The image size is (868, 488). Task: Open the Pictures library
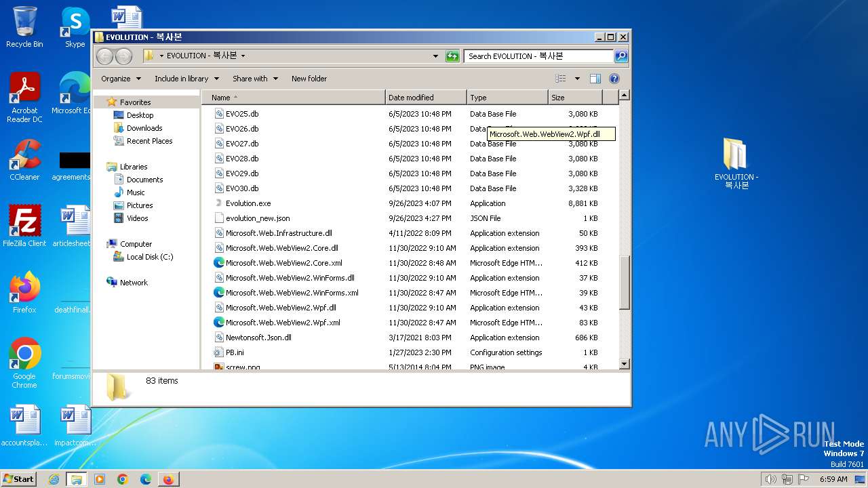click(140, 205)
